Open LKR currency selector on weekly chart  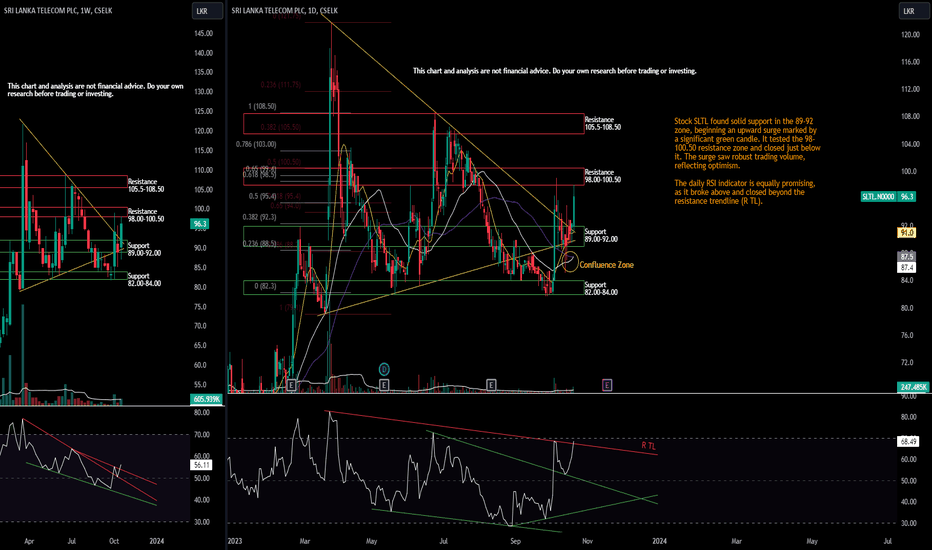[207, 11]
